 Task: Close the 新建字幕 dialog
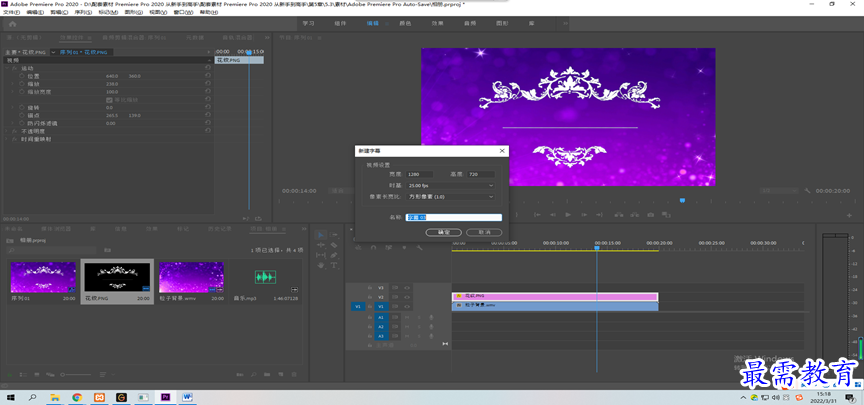pyautogui.click(x=501, y=150)
